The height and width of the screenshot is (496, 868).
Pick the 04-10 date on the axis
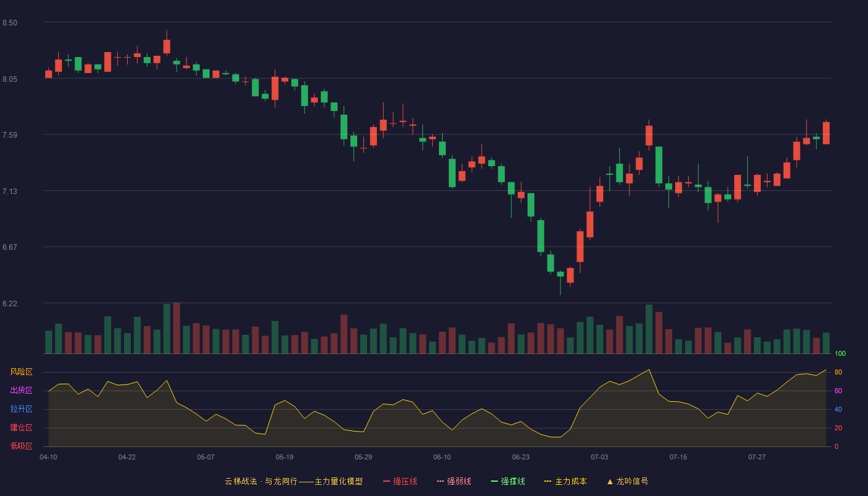(48, 457)
